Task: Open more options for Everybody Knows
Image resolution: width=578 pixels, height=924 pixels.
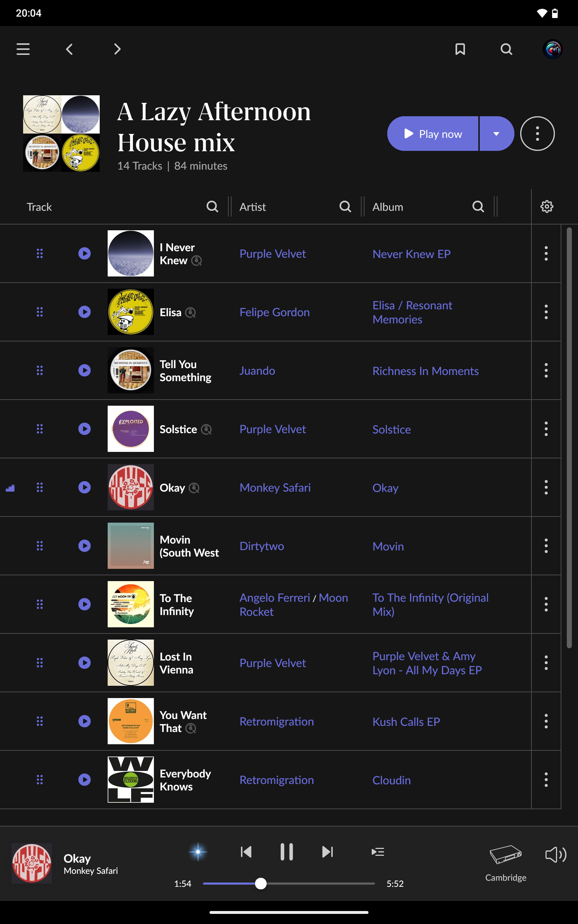Action: (546, 779)
